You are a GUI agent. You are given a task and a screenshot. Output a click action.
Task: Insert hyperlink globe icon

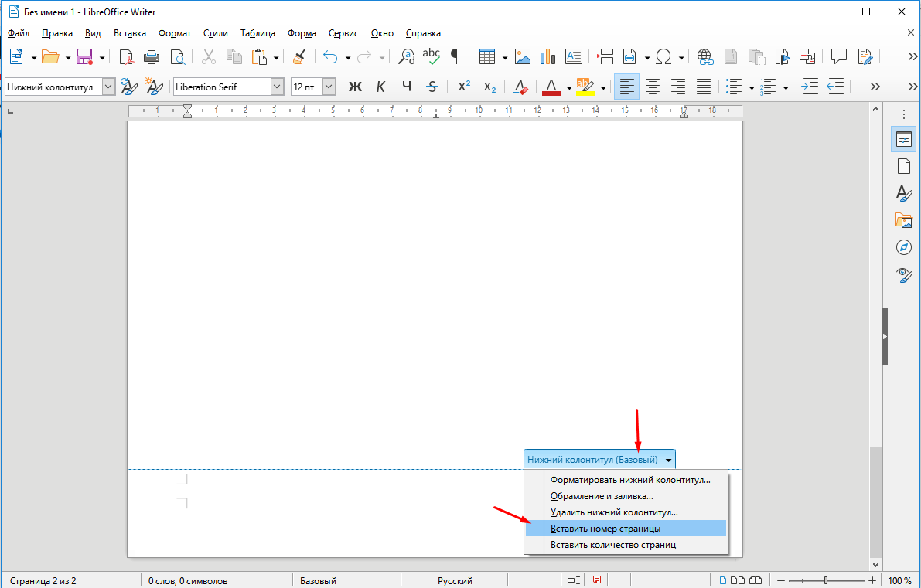[704, 56]
